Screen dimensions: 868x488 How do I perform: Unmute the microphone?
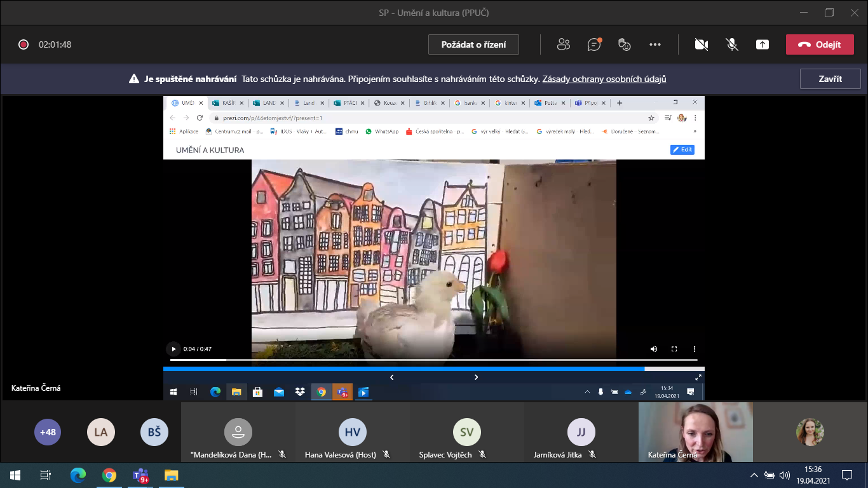[732, 44]
